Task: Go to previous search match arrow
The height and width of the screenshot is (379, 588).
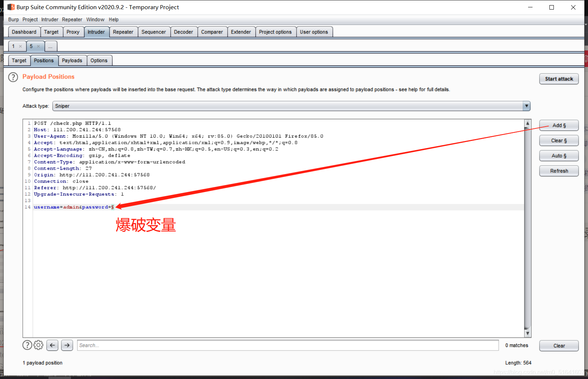Action: tap(52, 345)
